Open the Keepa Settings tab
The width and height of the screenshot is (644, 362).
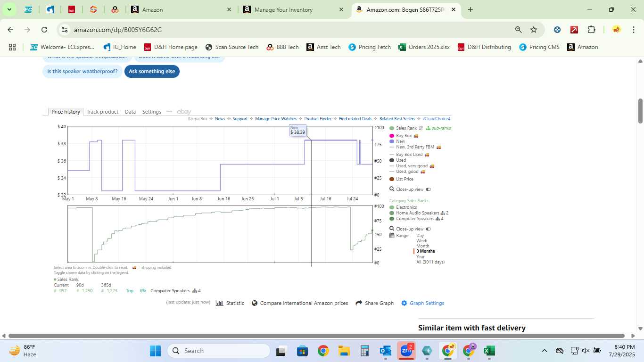(152, 112)
